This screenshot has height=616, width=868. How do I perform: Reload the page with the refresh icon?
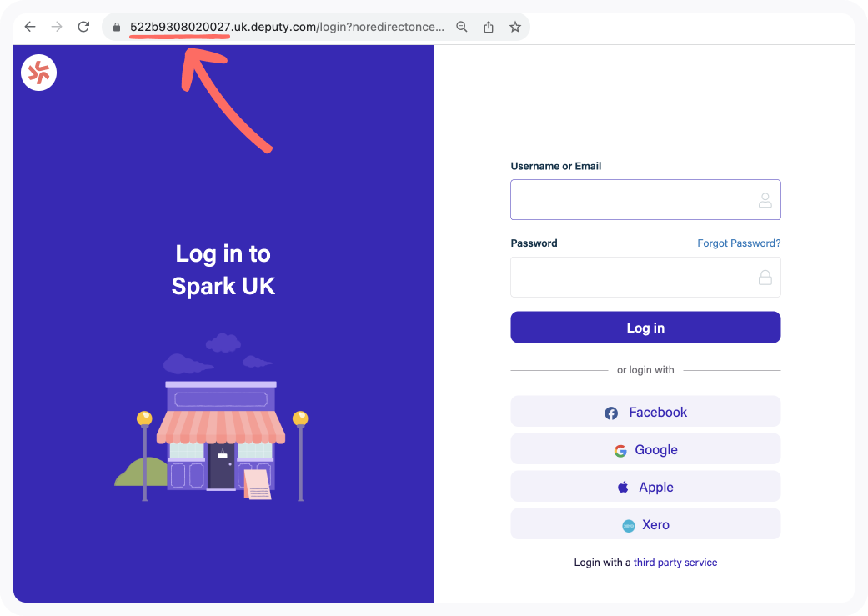click(x=83, y=27)
